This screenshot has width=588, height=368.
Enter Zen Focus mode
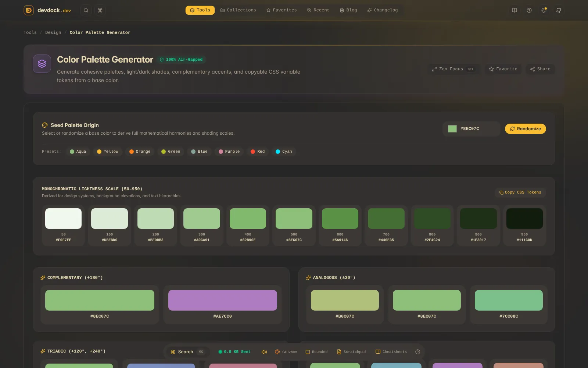coord(454,69)
